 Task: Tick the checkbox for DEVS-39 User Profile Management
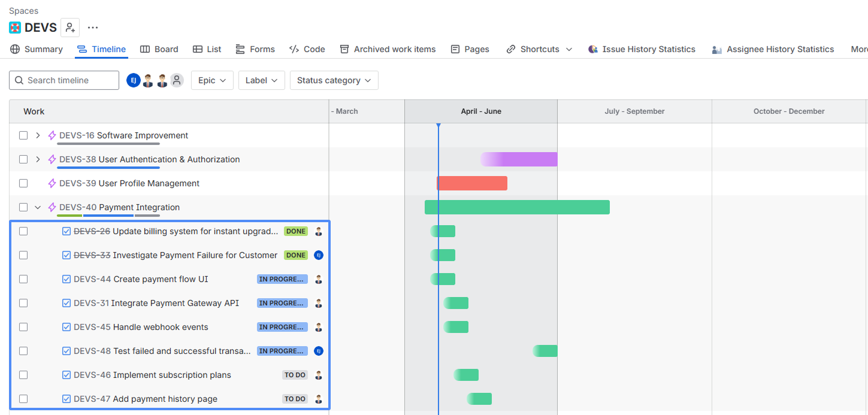23,183
